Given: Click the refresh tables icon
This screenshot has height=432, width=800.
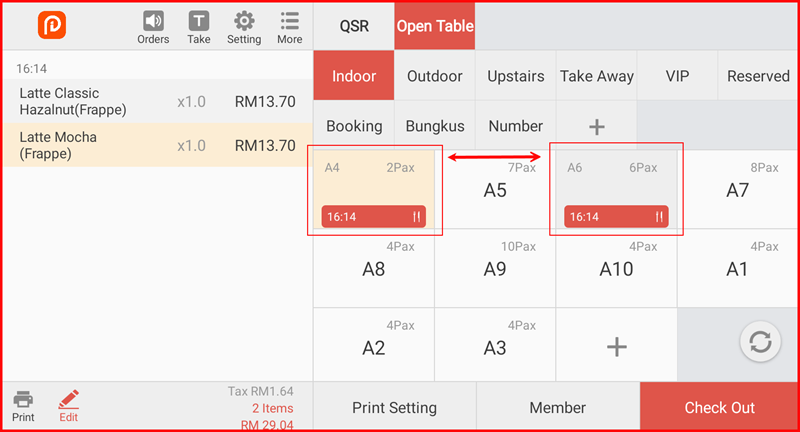Looking at the screenshot, I should click(x=760, y=342).
